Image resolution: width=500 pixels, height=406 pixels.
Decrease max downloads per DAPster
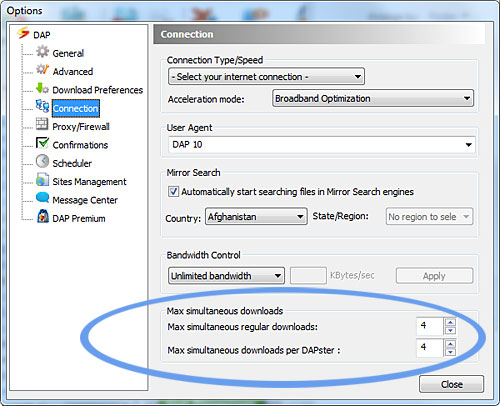click(x=450, y=352)
